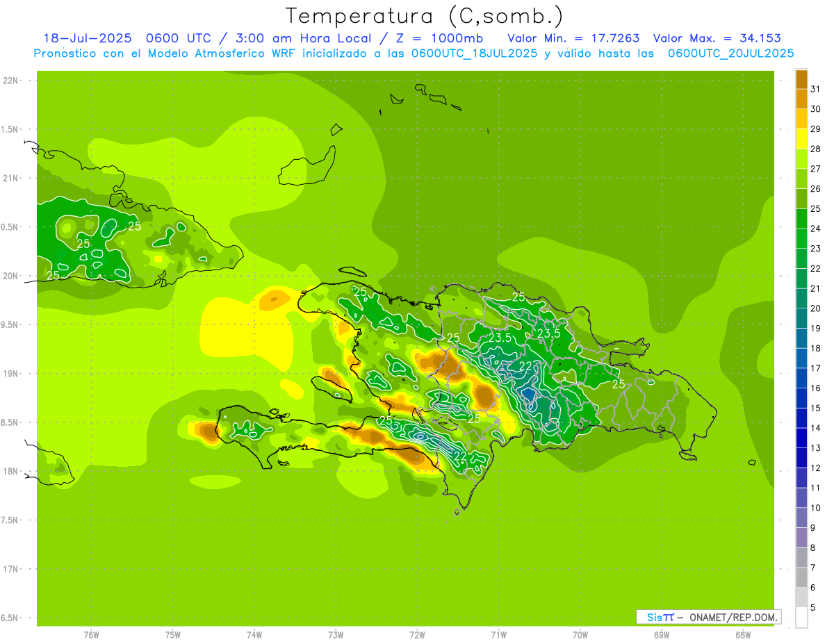Screen dimensions: 834x644
Task: Click the '20' label on the color scale
Action: click(816, 308)
